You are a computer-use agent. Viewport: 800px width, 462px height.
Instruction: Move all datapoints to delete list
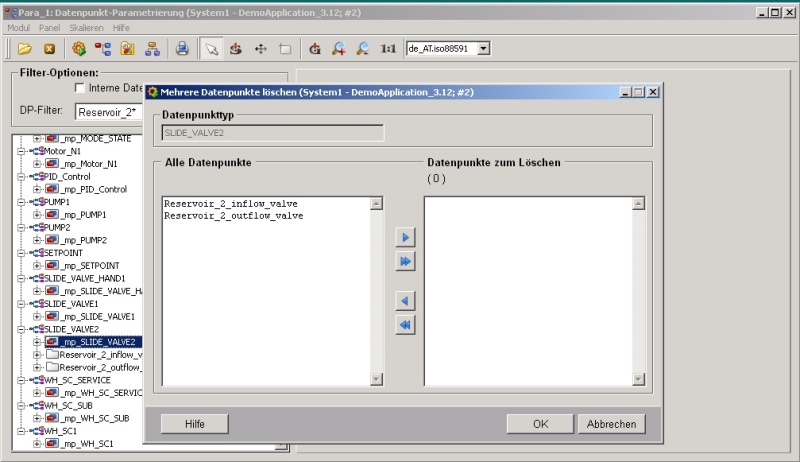405,262
